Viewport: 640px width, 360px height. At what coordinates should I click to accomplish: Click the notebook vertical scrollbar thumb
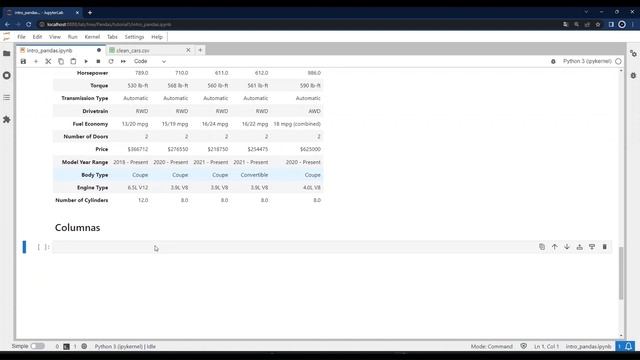click(621, 273)
